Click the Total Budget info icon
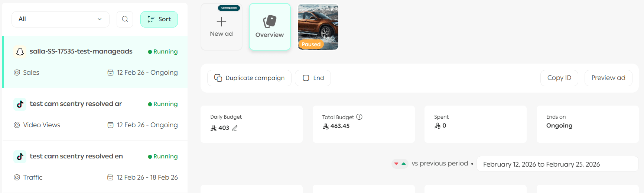This screenshot has height=193, width=644. 359,117
